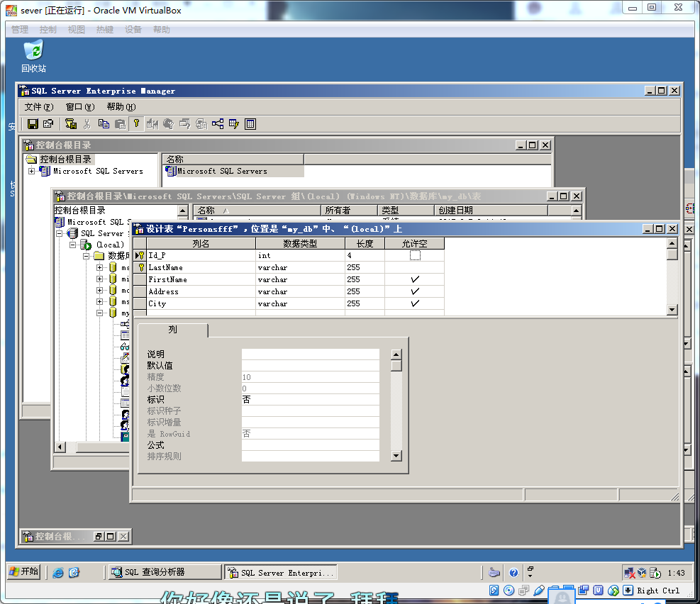Click the 默认值 default value field
This screenshot has width=700, height=604.
pyautogui.click(x=310, y=366)
